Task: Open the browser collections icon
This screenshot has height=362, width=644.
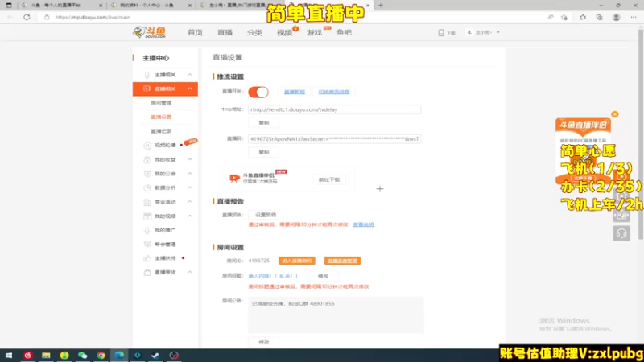Action: pyautogui.click(x=599, y=17)
